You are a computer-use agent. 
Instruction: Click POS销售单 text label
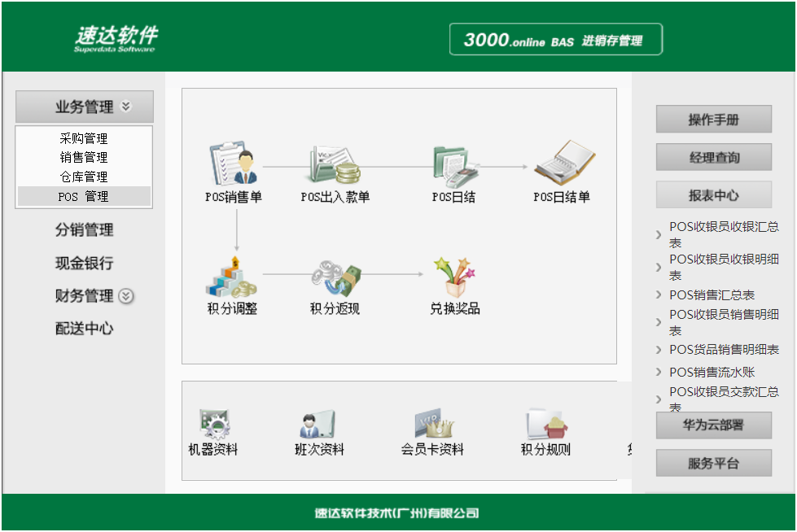[x=234, y=197]
